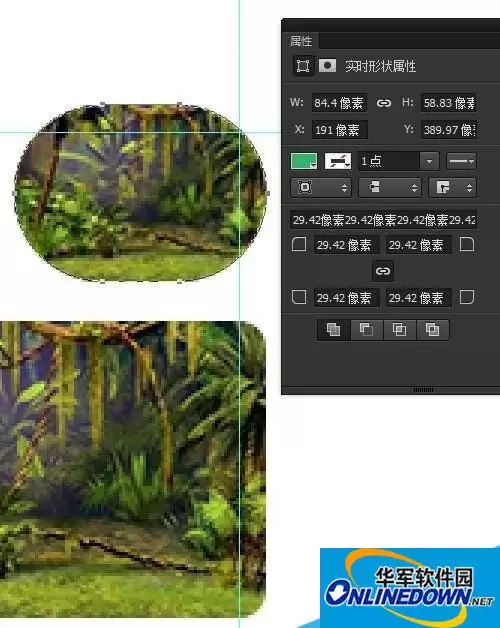Click the Exclude Overlapping Shapes icon
The width and height of the screenshot is (500, 628).
[432, 330]
